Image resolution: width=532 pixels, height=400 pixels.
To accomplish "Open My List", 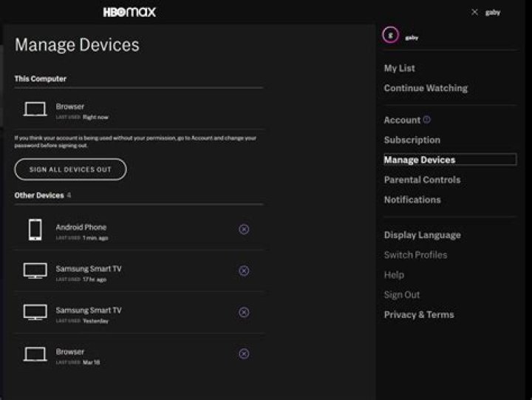I will coord(399,68).
